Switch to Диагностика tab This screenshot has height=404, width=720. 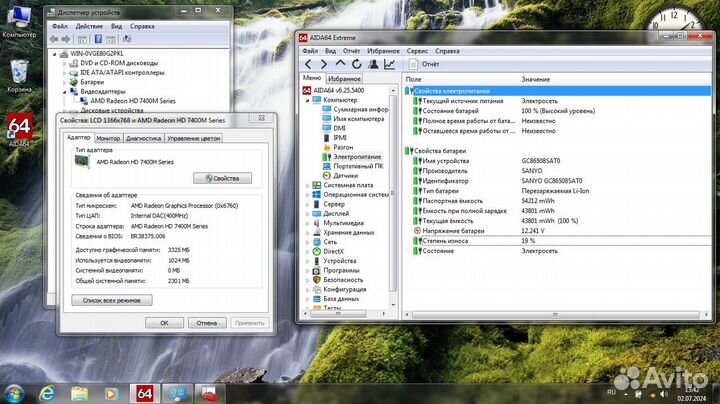click(x=143, y=138)
